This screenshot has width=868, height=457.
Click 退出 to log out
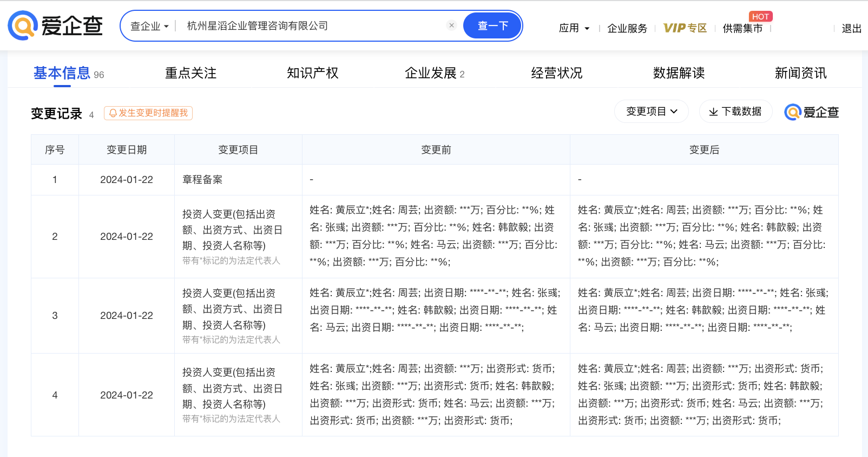851,28
